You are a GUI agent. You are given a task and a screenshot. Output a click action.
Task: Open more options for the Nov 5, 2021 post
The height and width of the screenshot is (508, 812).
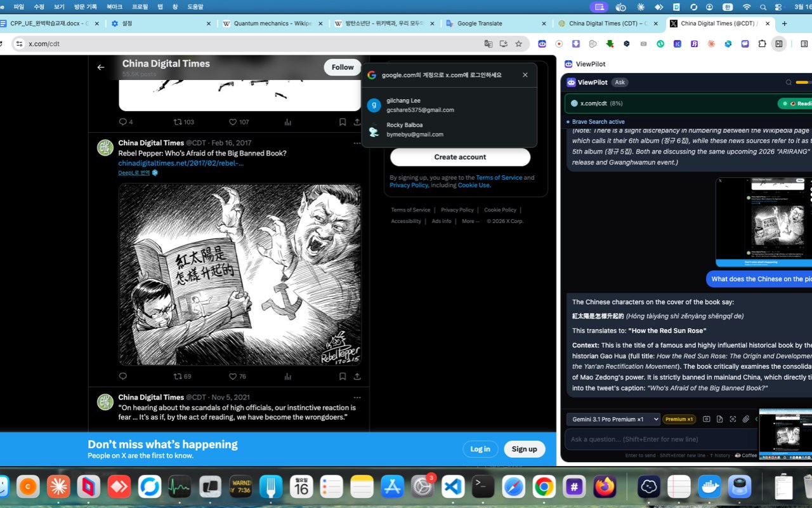point(357,398)
